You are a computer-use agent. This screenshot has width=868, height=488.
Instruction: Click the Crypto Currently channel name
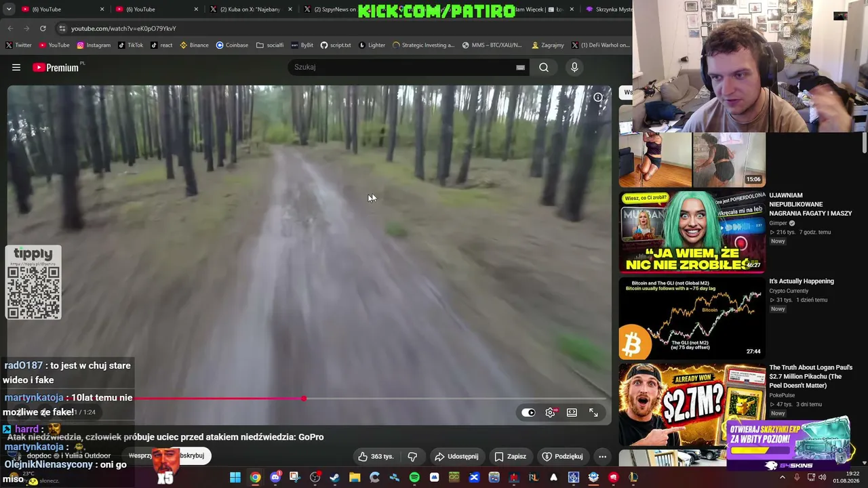[x=789, y=291]
